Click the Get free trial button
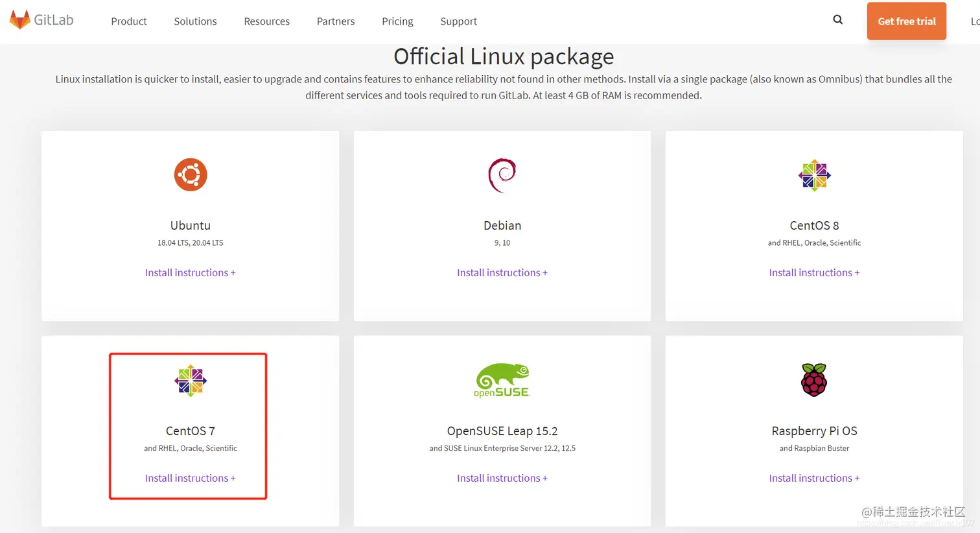980x533 pixels. click(907, 21)
